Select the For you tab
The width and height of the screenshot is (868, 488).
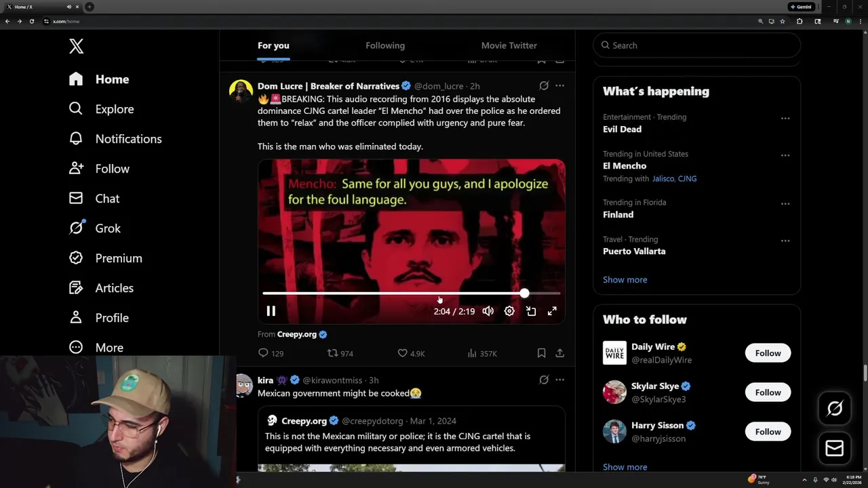coord(273,45)
